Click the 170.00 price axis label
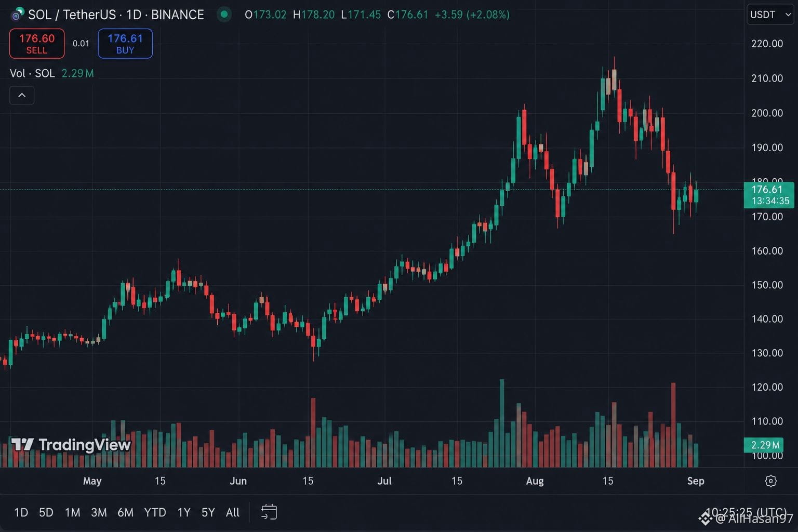 click(767, 217)
